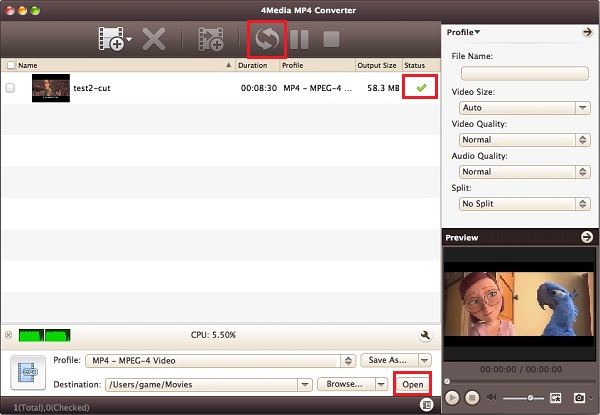Remove selected file with X icon
This screenshot has width=600, height=415.
[x=153, y=40]
